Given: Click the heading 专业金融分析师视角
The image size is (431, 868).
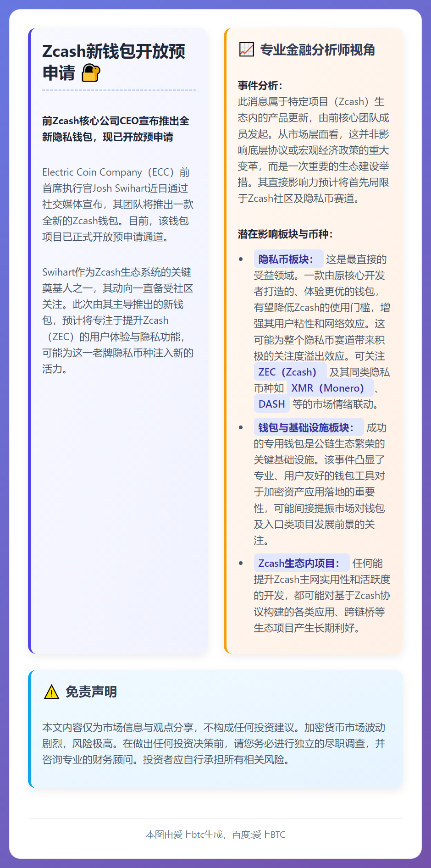Looking at the screenshot, I should click(318, 50).
